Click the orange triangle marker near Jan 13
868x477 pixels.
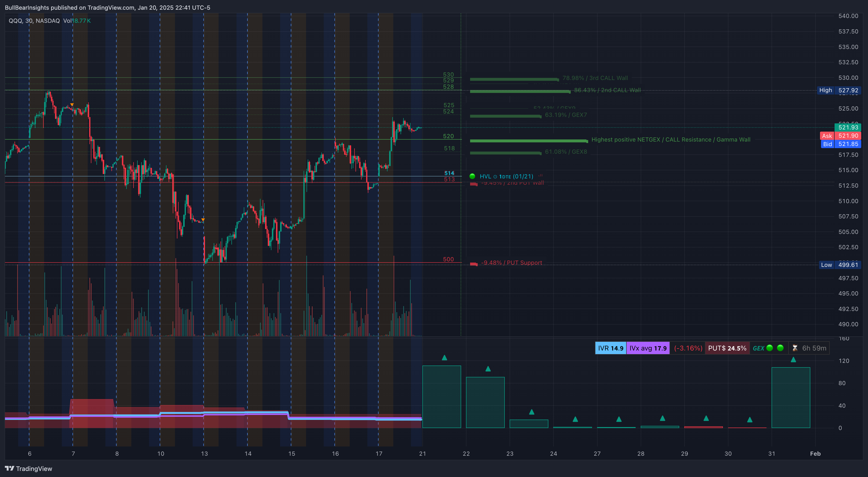pyautogui.click(x=203, y=220)
